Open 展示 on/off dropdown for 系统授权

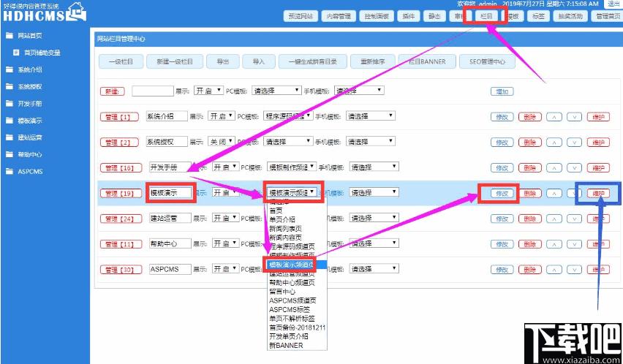(x=222, y=142)
